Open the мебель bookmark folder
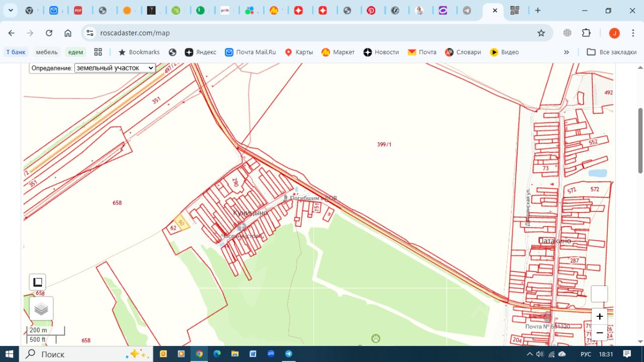644x362 pixels. (47, 52)
